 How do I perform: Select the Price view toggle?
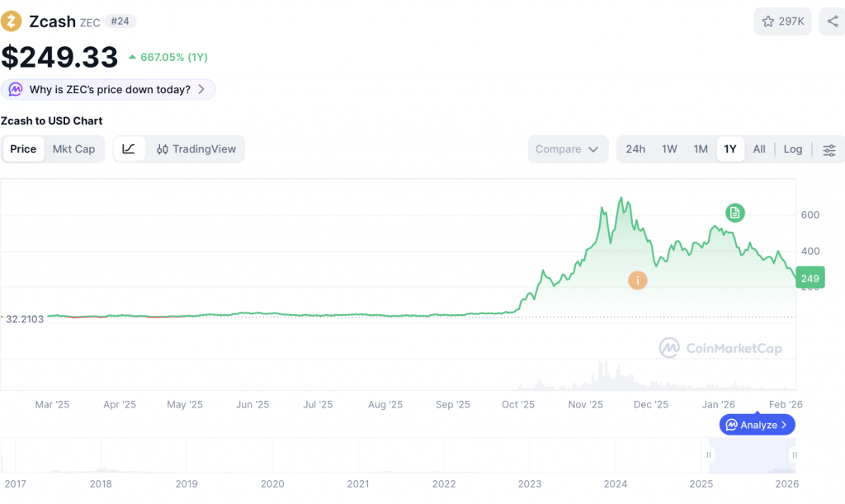[23, 149]
